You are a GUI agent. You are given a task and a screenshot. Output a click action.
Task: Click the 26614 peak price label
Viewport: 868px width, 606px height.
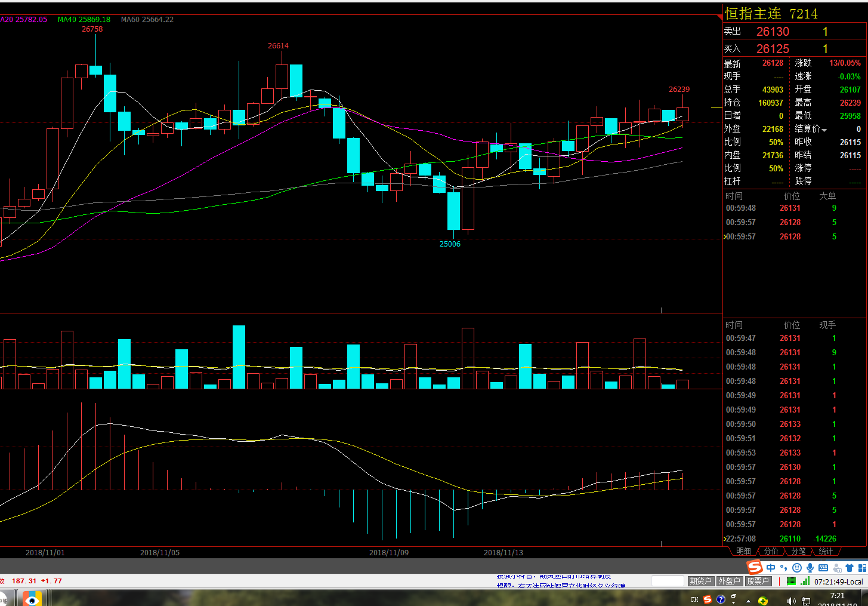(x=278, y=46)
